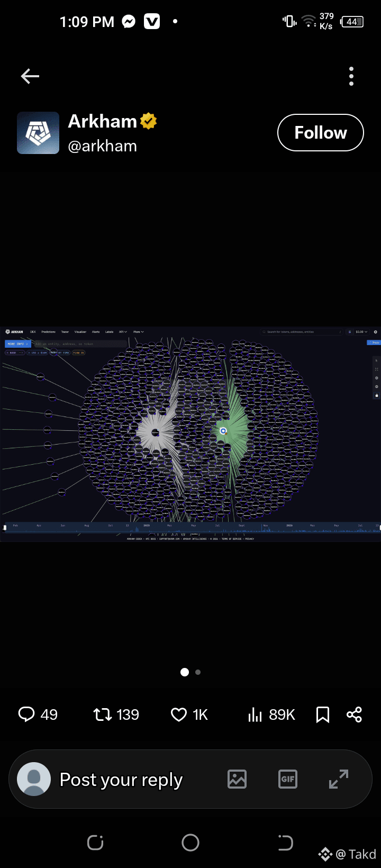Tap the reply bar user avatar
Image resolution: width=381 pixels, height=868 pixels.
click(34, 779)
